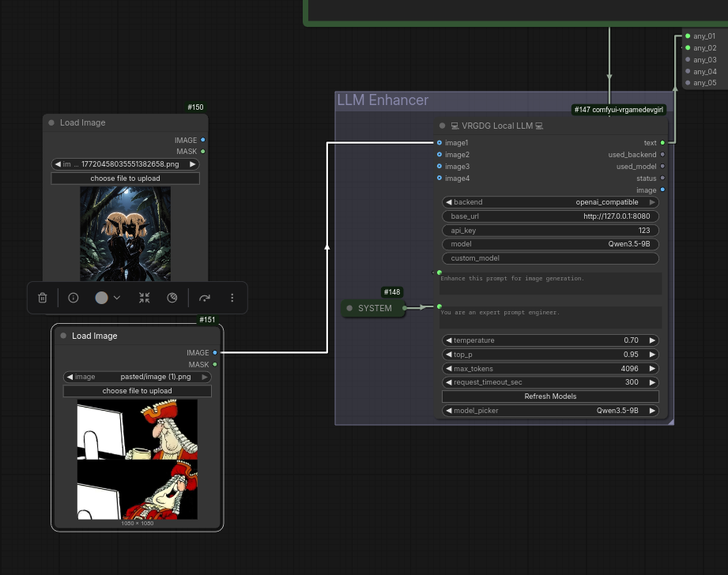Click the bypass node icon in toolbar
Viewport: 728px width, 575px height.
point(172,298)
